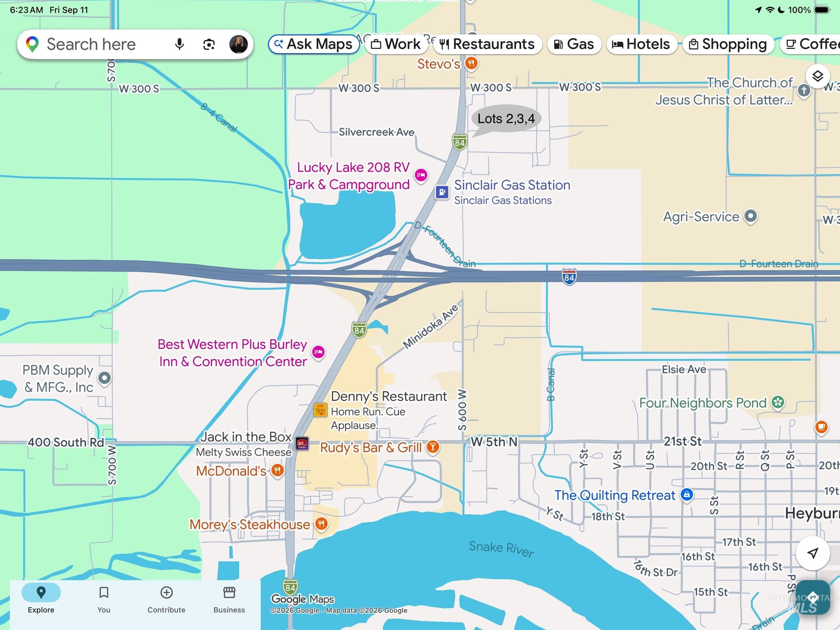Tap the W 5th N road label
840x630 pixels.
point(494,442)
